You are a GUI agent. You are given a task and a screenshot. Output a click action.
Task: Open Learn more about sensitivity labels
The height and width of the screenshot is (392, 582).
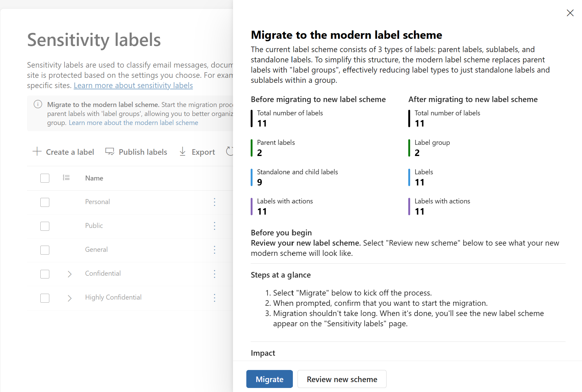pyautogui.click(x=133, y=85)
